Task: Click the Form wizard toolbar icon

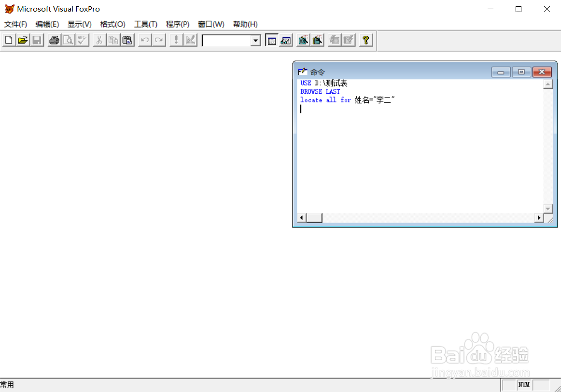Action: coord(303,40)
